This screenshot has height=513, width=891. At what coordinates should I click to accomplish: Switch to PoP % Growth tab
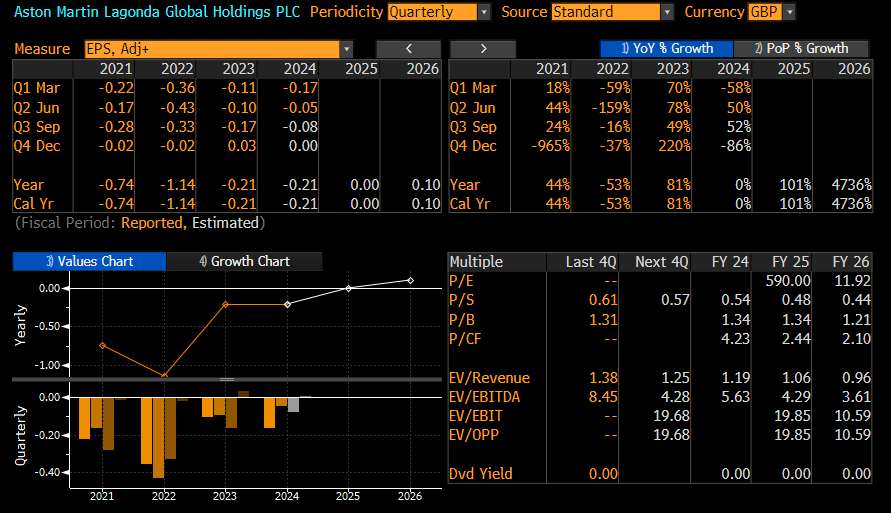pos(801,49)
